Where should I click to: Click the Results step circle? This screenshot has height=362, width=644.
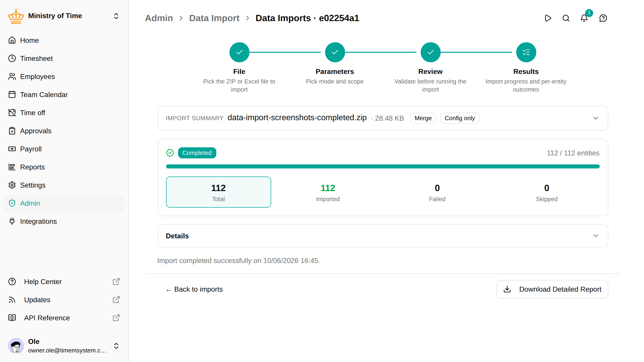[526, 52]
